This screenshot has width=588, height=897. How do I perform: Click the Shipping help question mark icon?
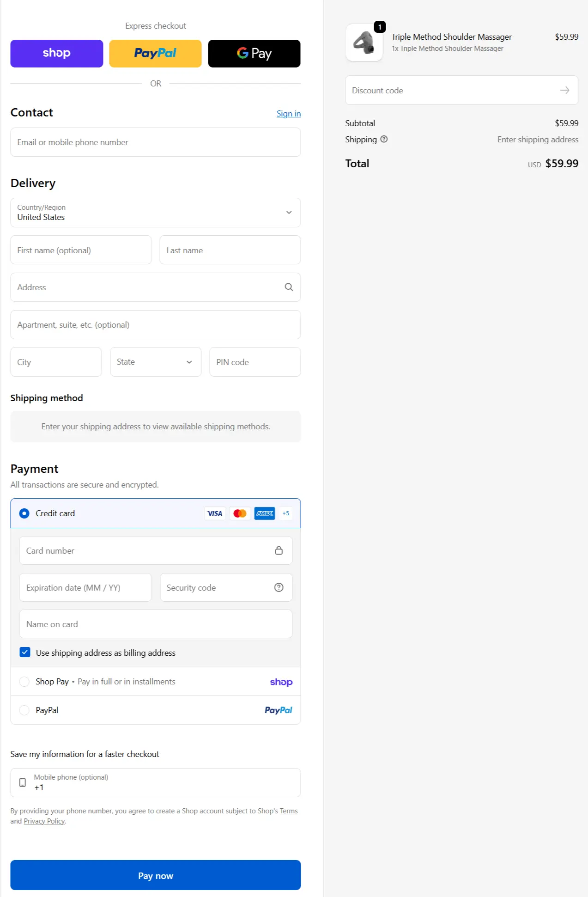click(384, 139)
